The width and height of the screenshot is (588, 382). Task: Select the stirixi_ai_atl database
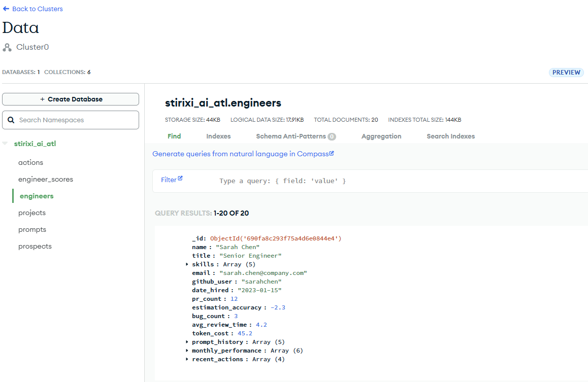coord(35,144)
